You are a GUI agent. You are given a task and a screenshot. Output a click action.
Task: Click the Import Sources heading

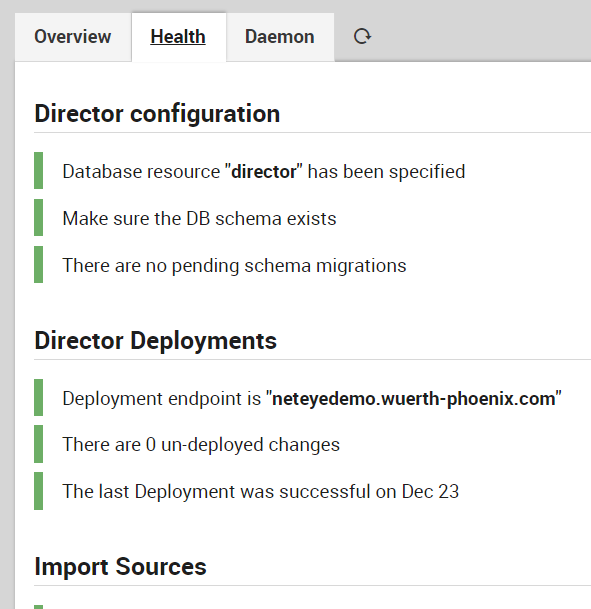pos(120,567)
